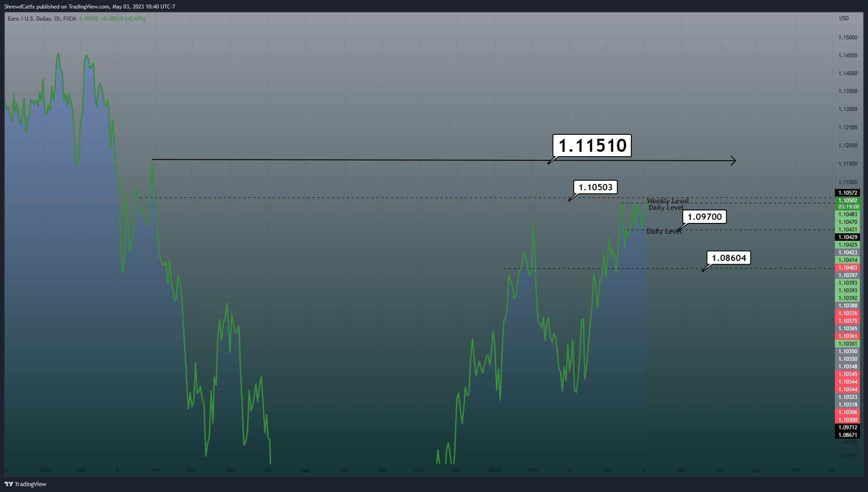The width and height of the screenshot is (868, 492).
Task: Click the 1.11000 price axis label
Action: pos(848,182)
